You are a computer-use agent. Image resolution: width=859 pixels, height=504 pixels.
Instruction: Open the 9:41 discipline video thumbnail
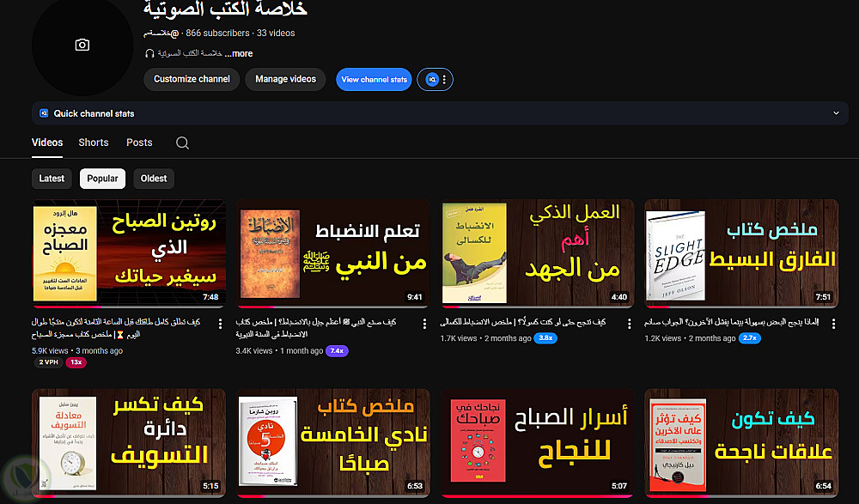[x=333, y=253]
